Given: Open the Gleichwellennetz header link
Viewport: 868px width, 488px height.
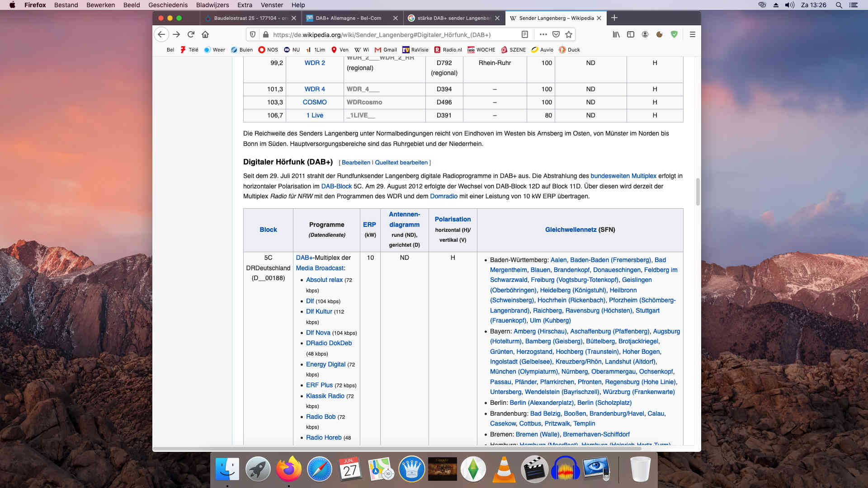Looking at the screenshot, I should point(571,230).
